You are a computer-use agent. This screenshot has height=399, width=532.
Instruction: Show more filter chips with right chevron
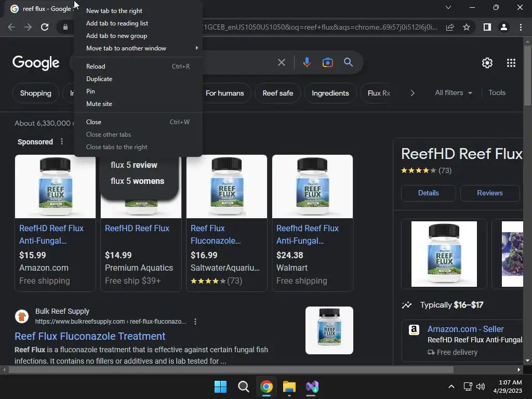[412, 93]
